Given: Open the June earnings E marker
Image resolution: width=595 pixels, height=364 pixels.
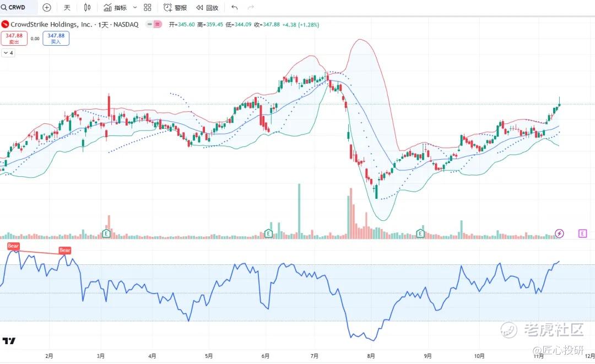Looking at the screenshot, I should [268, 233].
